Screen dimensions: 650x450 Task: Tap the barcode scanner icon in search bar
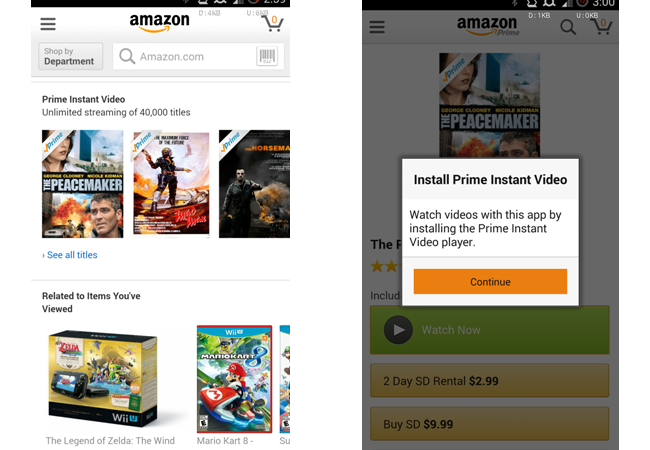point(267,56)
